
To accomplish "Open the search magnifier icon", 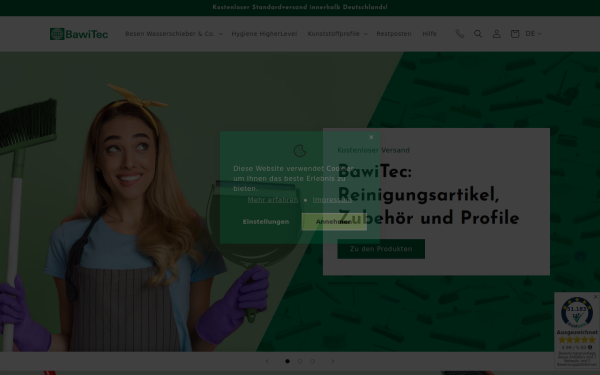I will point(478,34).
